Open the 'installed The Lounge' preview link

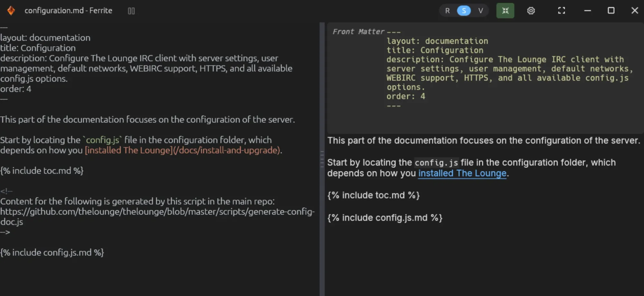coord(462,173)
